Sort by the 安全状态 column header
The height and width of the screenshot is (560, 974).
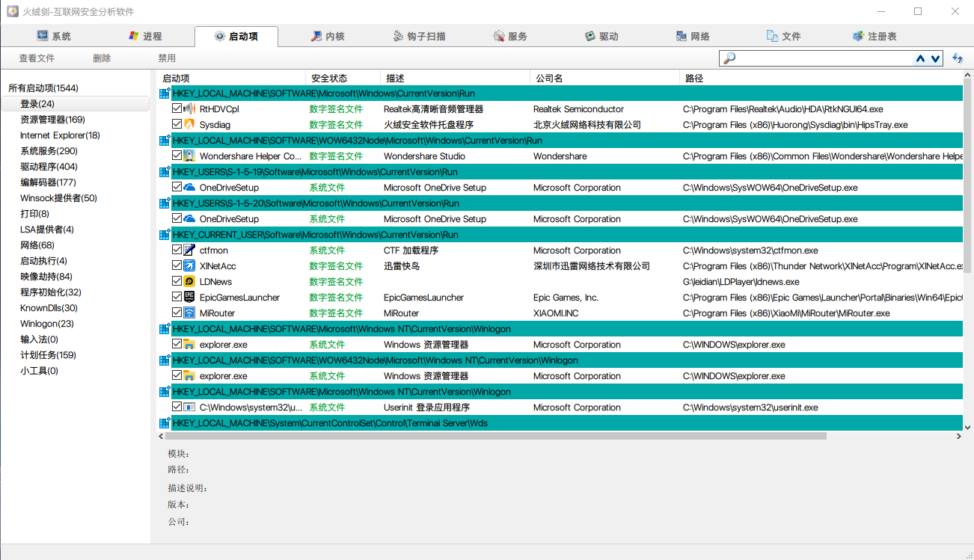coord(343,78)
